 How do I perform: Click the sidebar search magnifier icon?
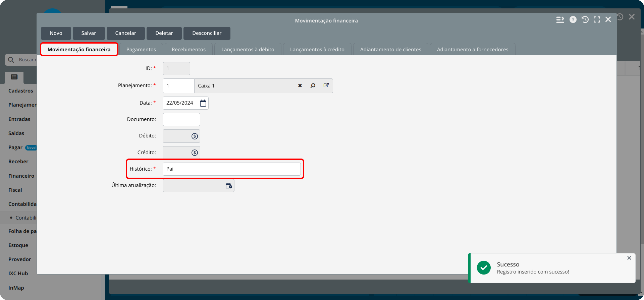tap(11, 60)
